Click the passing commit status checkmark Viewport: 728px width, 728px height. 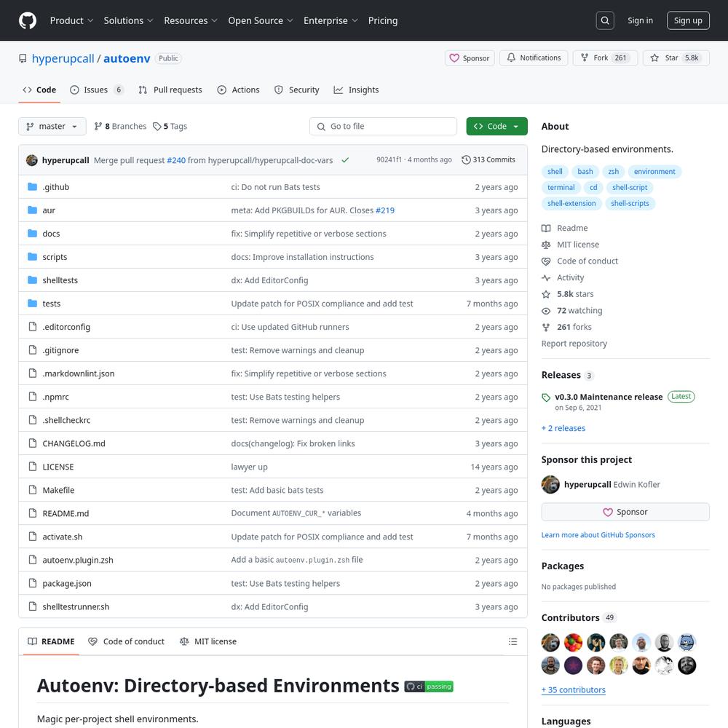[x=345, y=160]
